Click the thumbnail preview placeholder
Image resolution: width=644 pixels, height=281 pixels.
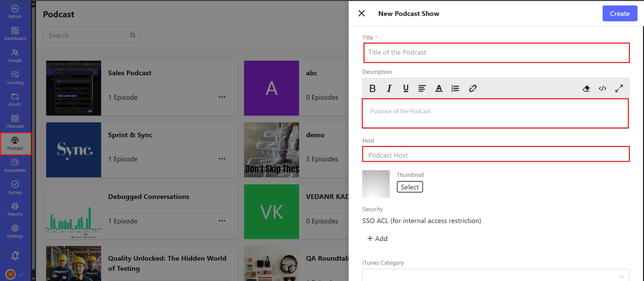[x=376, y=184]
